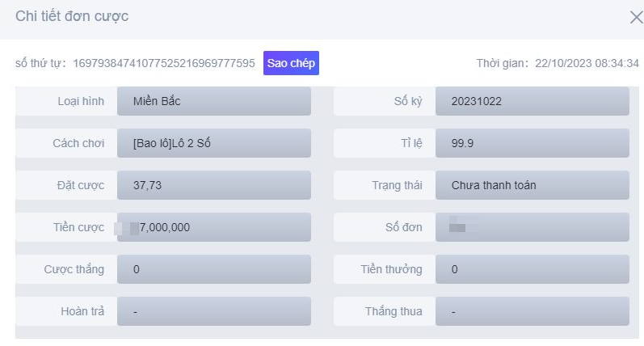The height and width of the screenshot is (346, 644).
Task: Select the Loại hình field showing Miền Bắc
Action: [213, 102]
